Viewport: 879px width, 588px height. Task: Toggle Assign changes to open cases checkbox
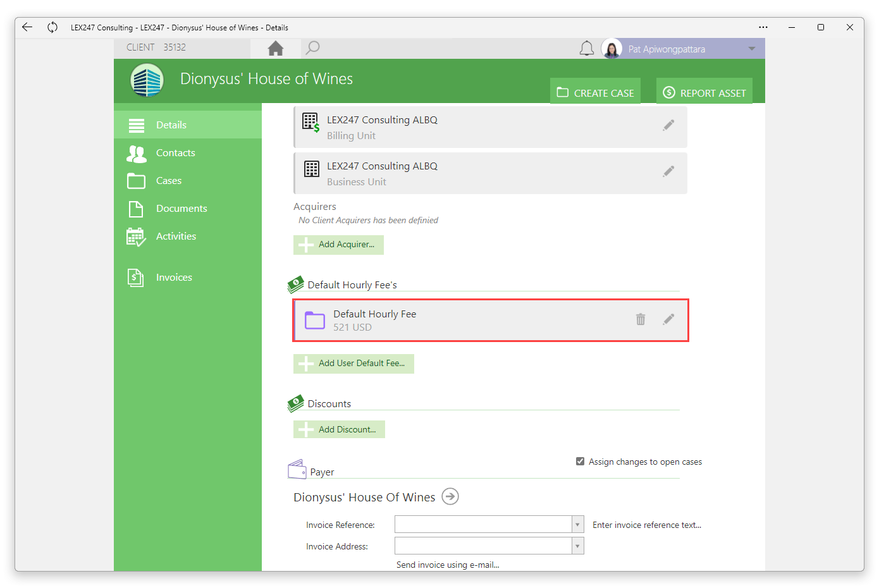(x=580, y=462)
